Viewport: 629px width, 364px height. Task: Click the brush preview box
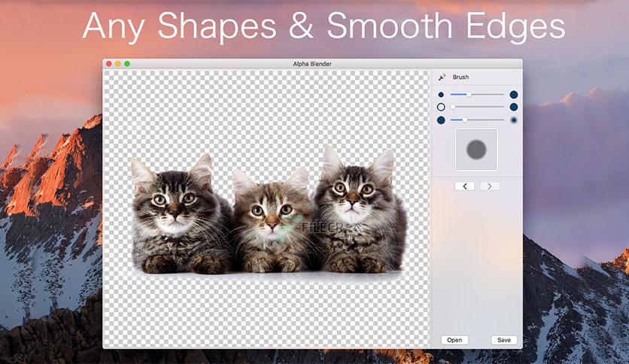tap(476, 150)
